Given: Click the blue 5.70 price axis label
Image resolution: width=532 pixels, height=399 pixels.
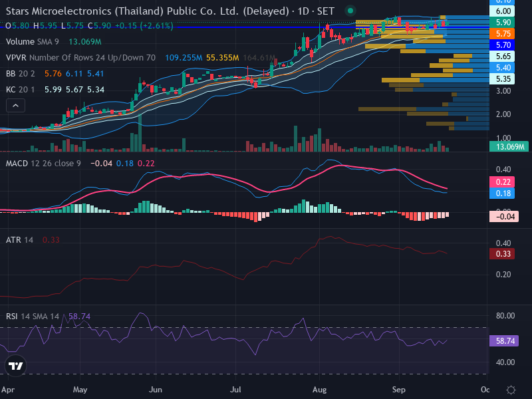Looking at the screenshot, I should (502, 45).
